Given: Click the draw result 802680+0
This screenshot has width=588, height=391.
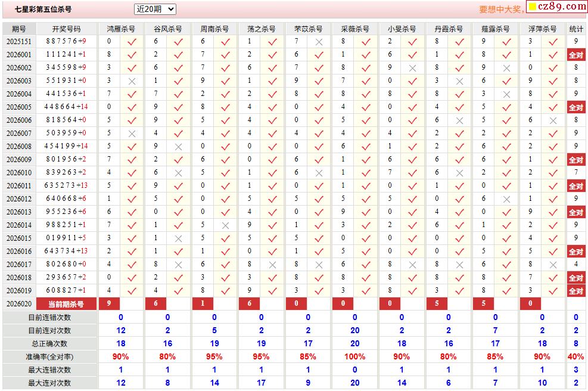Looking at the screenshot, I should pos(66,264).
